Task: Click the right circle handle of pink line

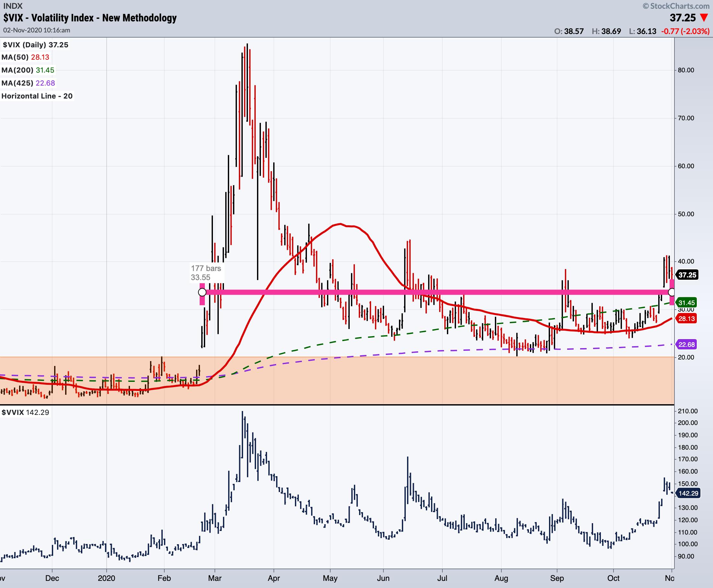Action: pos(672,292)
